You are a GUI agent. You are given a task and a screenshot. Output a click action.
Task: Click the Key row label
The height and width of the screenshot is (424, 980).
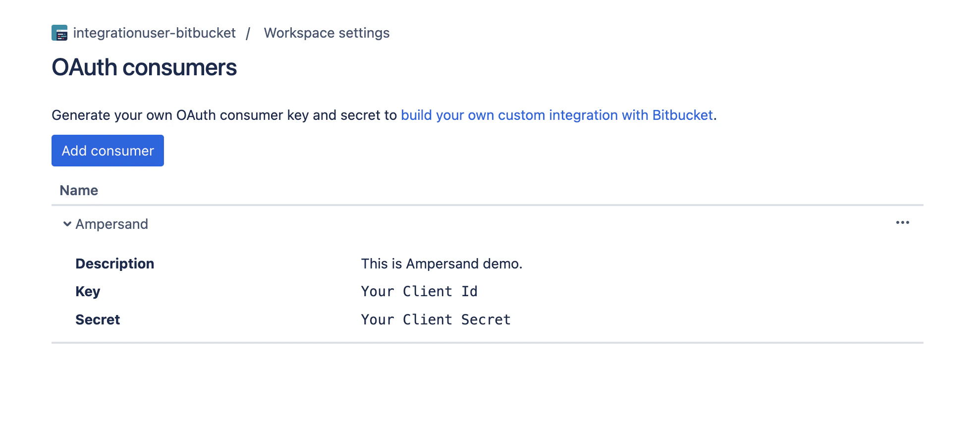click(x=87, y=291)
